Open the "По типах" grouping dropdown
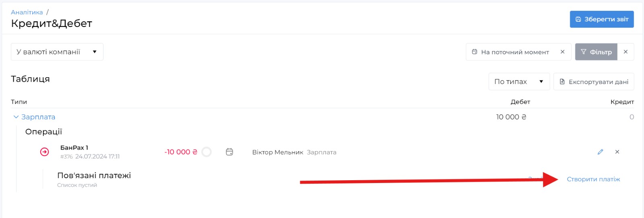Screen dimensions: 644x218 [x=519, y=82]
